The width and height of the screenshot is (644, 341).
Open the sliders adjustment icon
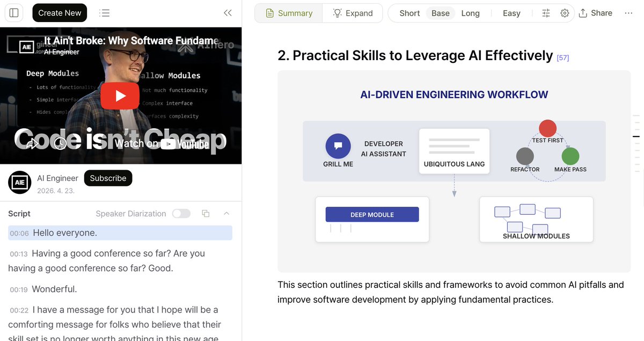546,13
